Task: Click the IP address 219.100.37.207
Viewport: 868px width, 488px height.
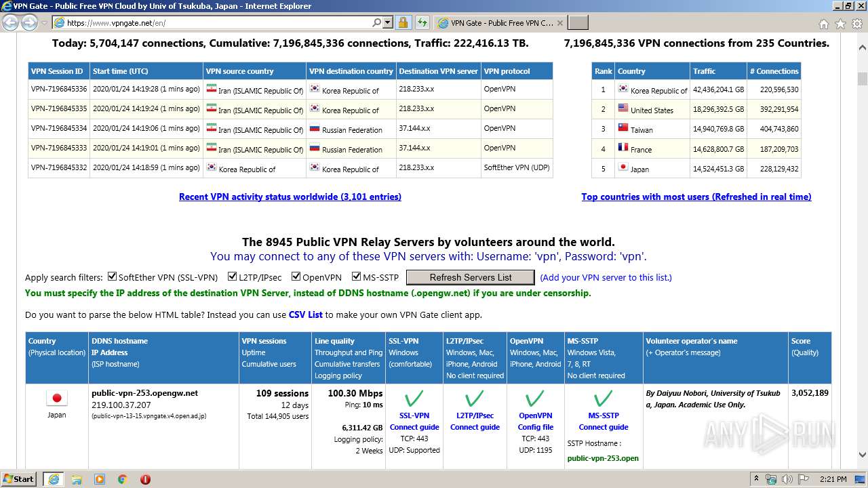Action: (121, 405)
